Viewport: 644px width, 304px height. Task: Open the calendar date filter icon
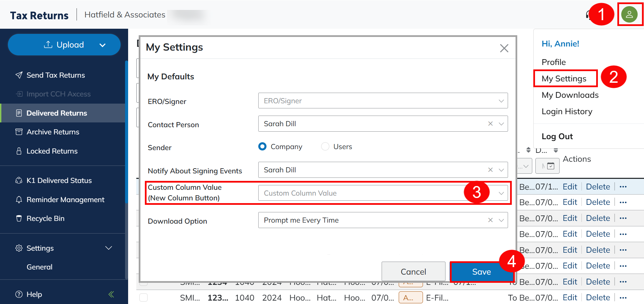coord(550,166)
